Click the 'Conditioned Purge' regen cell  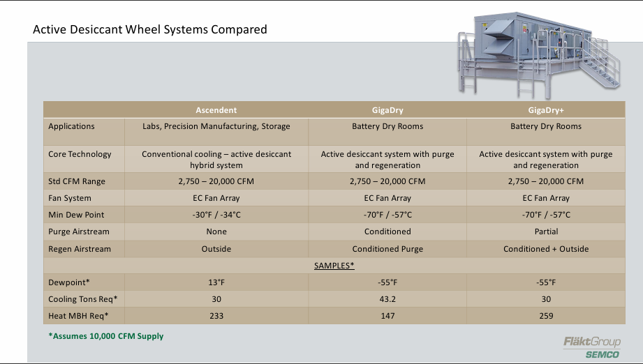tap(387, 249)
